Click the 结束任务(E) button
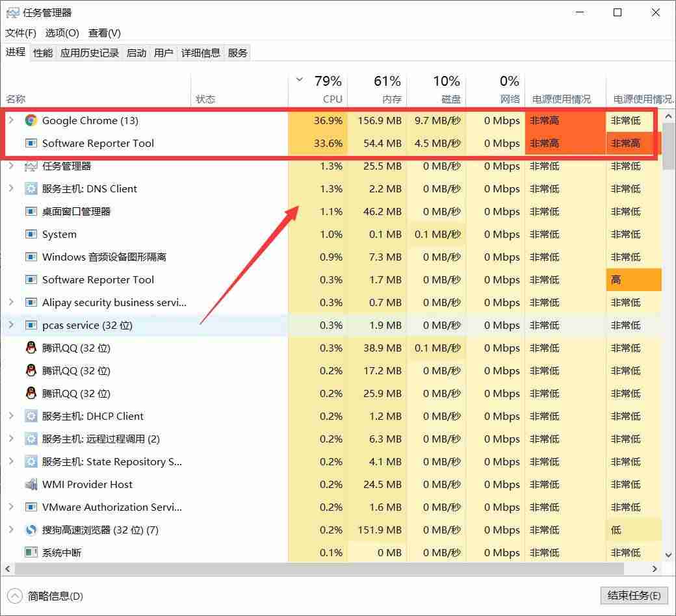Screen dimensions: 676x616 [x=634, y=596]
